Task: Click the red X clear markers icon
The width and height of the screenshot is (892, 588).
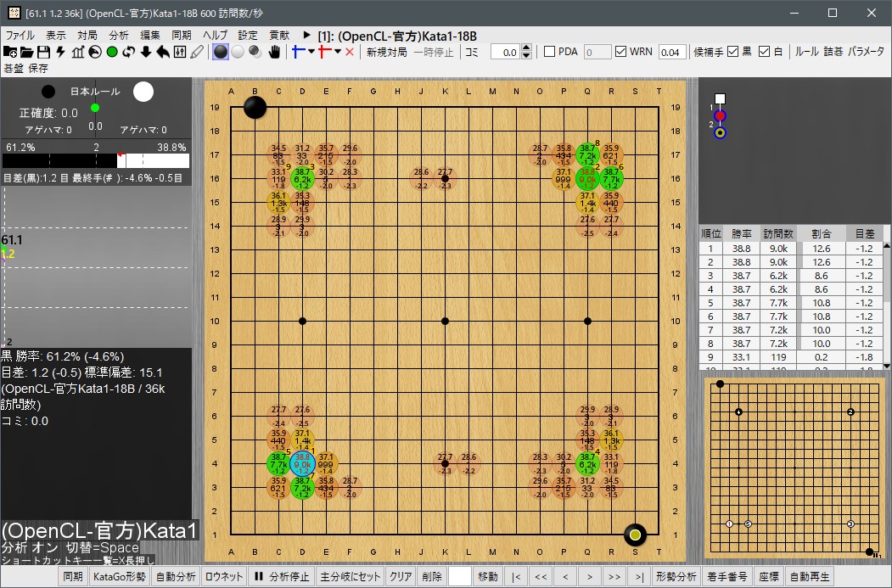Action: point(350,52)
